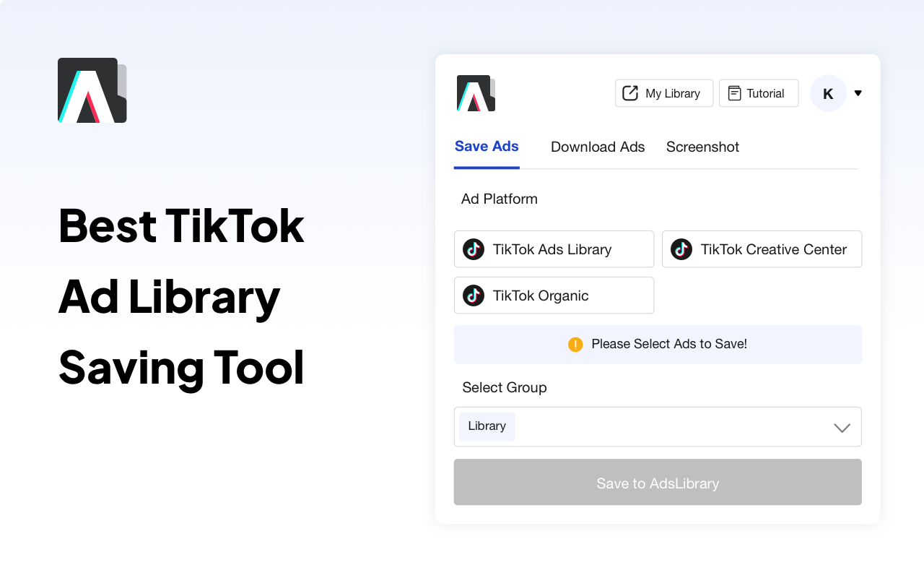Switch to the Save Ads tab
Screen dimensions: 924x578
coord(487,147)
